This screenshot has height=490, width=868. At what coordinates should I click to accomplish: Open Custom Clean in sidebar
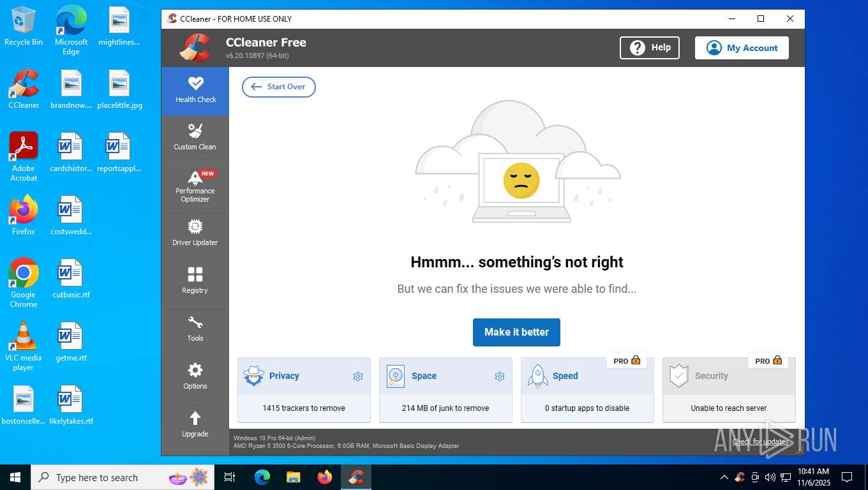(x=195, y=138)
